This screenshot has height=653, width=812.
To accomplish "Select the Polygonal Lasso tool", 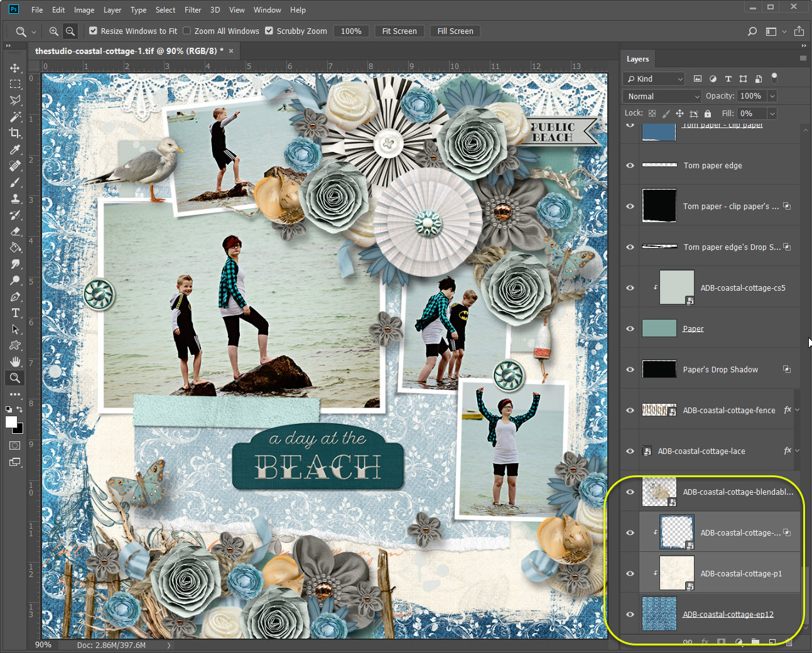I will [15, 100].
